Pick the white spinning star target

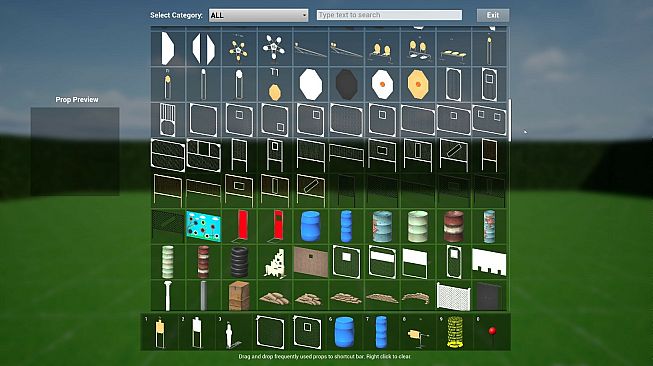(x=274, y=47)
